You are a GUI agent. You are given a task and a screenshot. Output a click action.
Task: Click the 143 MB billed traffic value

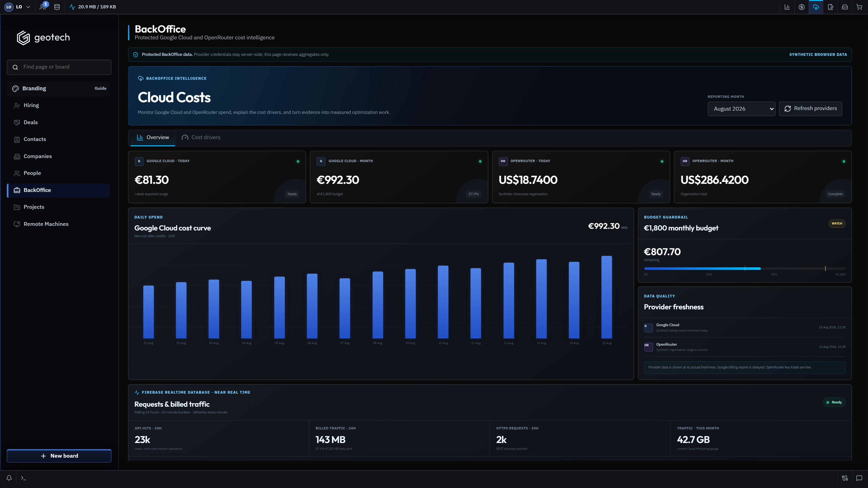(330, 440)
